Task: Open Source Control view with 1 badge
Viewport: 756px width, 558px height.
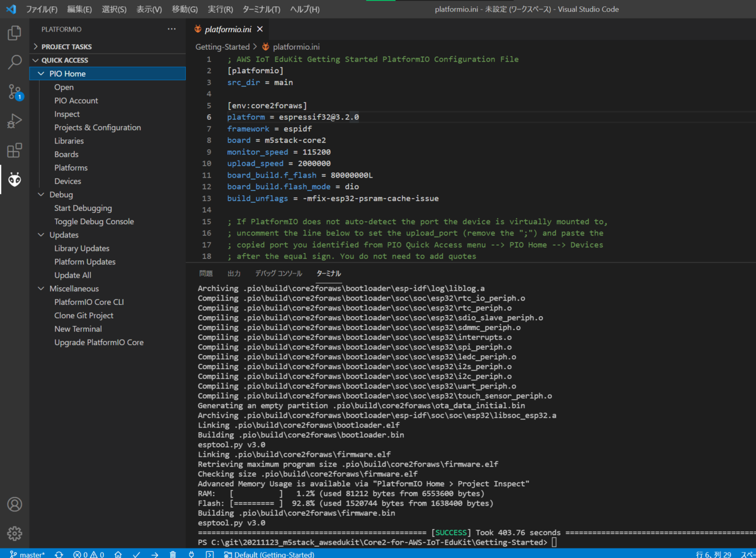Action: pos(14,92)
